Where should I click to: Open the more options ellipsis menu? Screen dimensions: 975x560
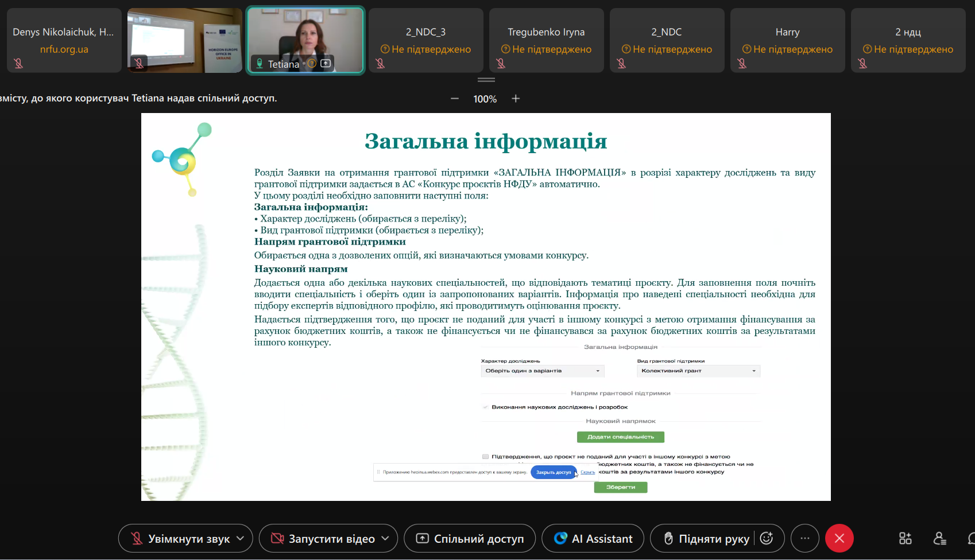click(804, 538)
